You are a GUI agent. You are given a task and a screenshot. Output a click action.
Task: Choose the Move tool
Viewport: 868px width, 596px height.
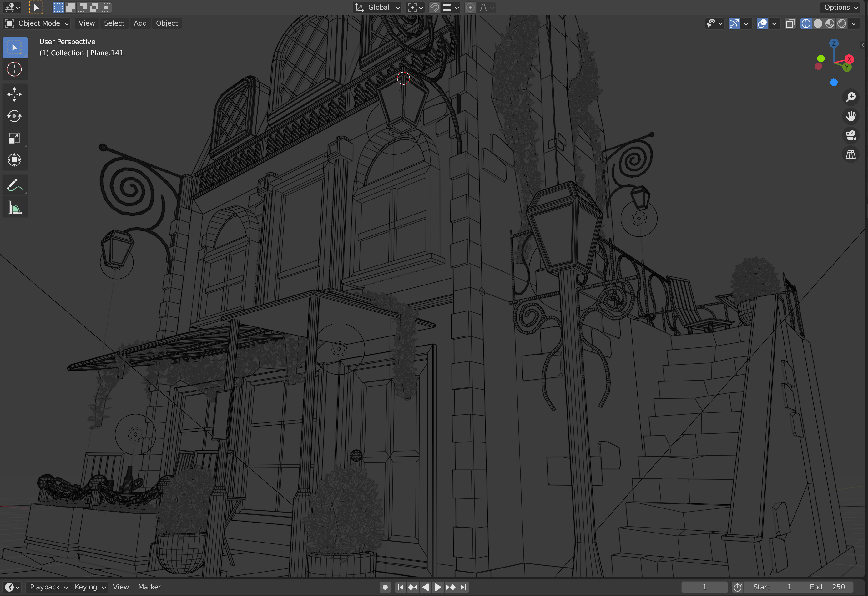point(15,94)
